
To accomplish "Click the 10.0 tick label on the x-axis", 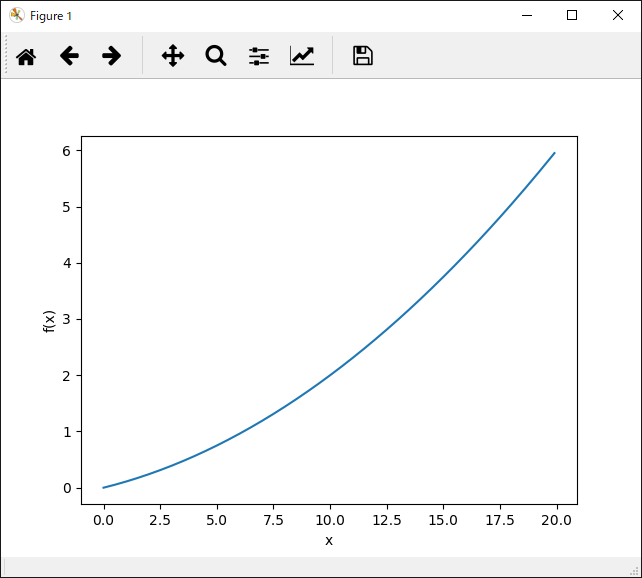I will coord(330,521).
